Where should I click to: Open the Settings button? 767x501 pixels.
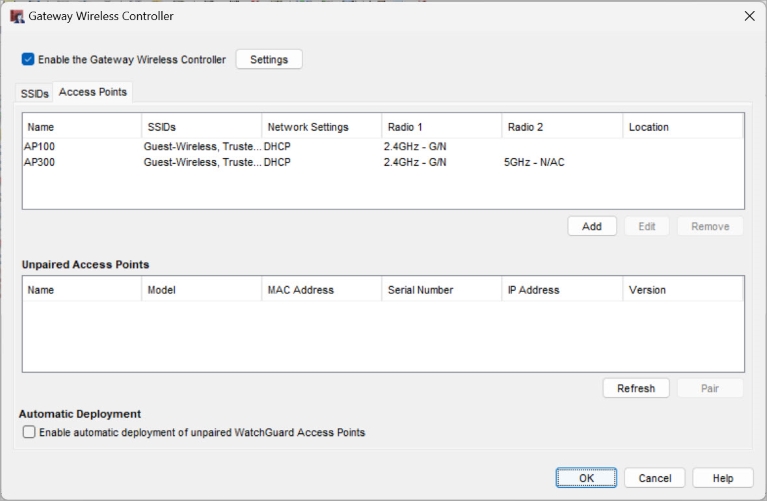269,59
